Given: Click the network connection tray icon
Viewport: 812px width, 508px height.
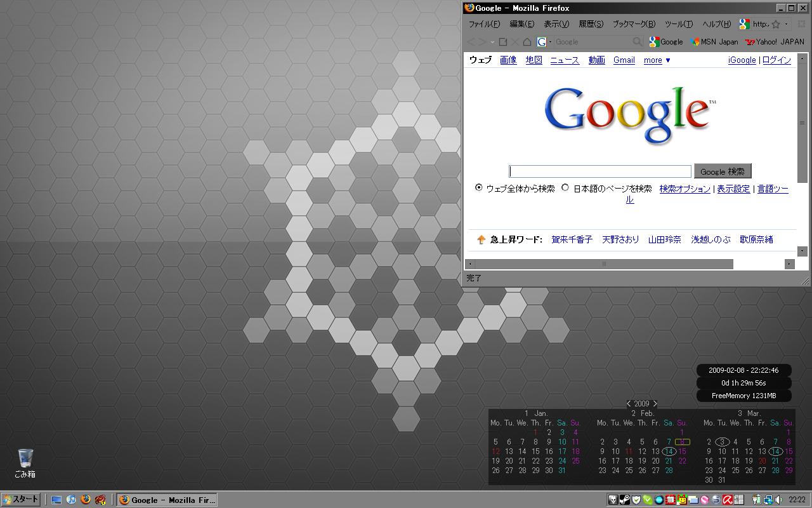Looking at the screenshot, I should (768, 500).
